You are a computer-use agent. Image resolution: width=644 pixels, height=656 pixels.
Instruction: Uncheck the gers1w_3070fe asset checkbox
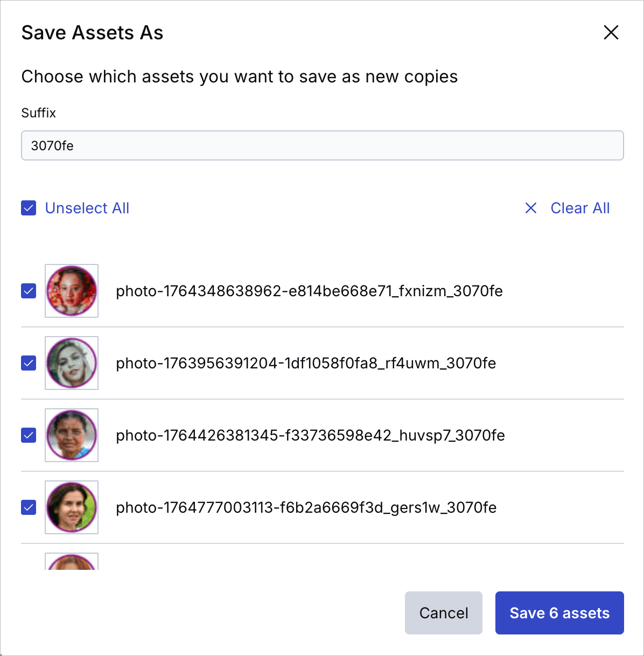click(29, 507)
